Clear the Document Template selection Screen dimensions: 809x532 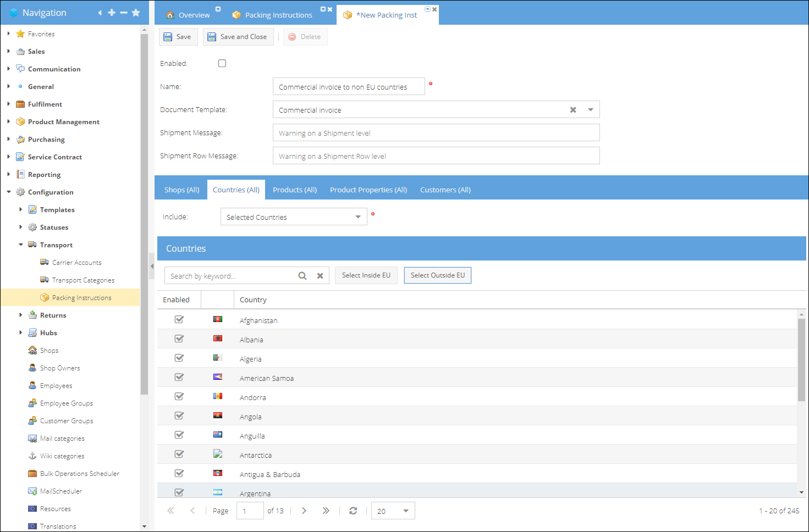tap(573, 110)
